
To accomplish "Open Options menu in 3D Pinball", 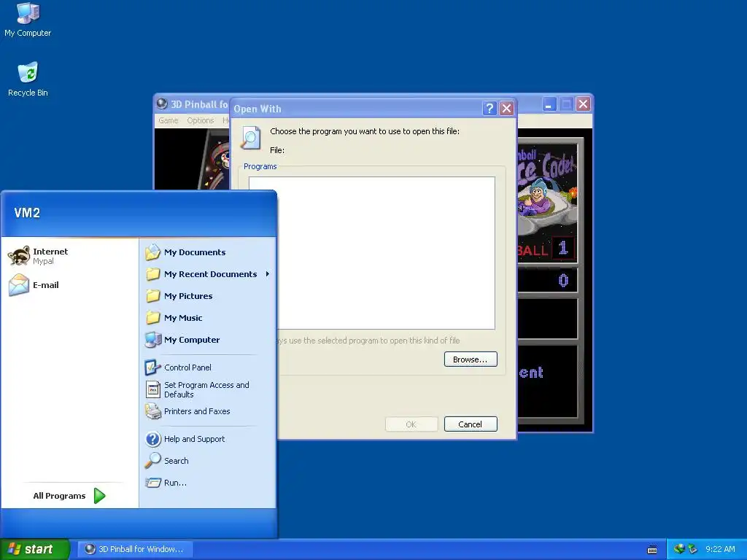I will point(201,120).
